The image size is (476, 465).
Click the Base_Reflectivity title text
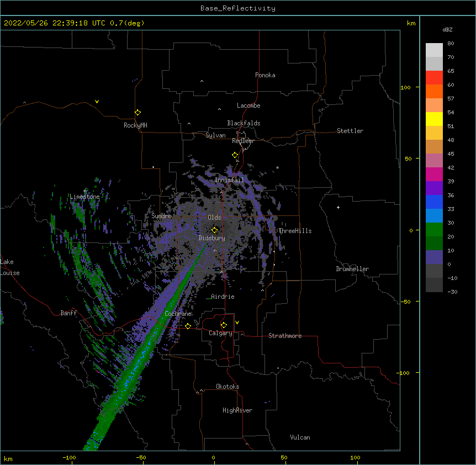(238, 8)
